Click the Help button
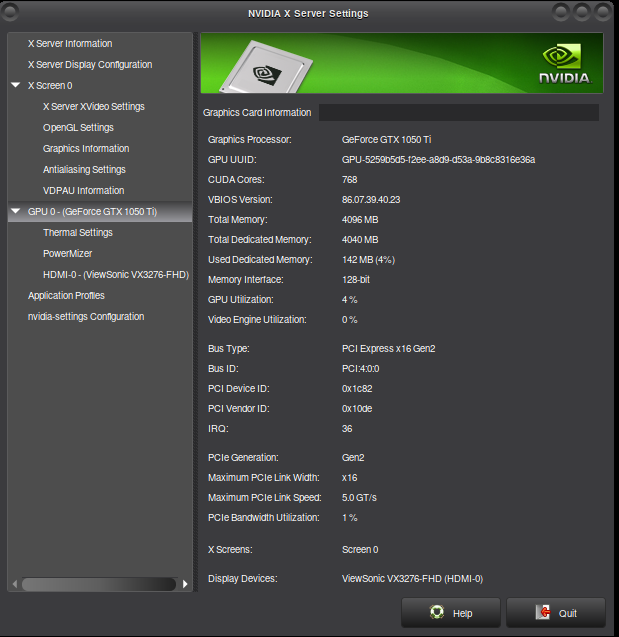Viewport: 619px width, 637px height. pos(451,613)
